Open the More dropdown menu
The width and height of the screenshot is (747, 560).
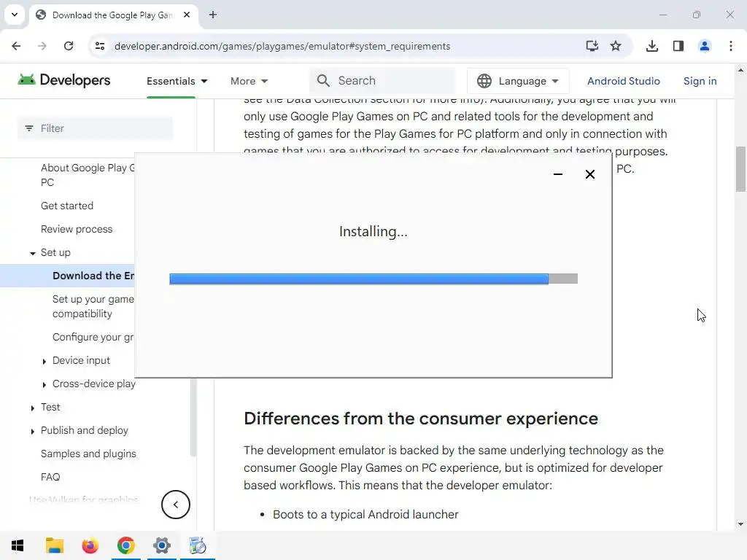249,81
